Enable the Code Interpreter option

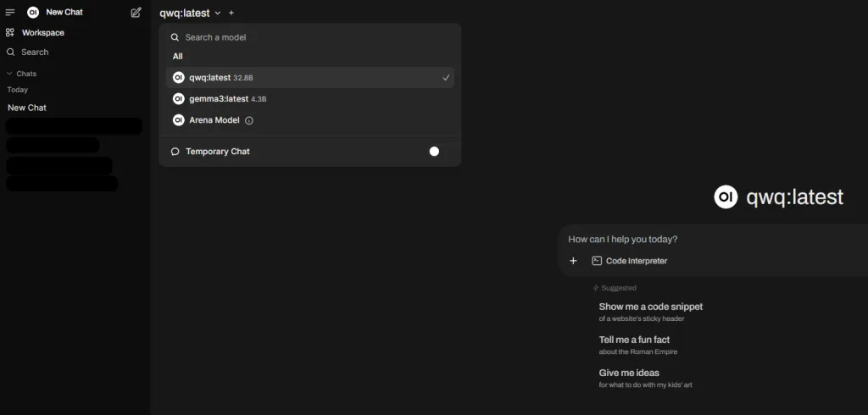[x=630, y=261]
